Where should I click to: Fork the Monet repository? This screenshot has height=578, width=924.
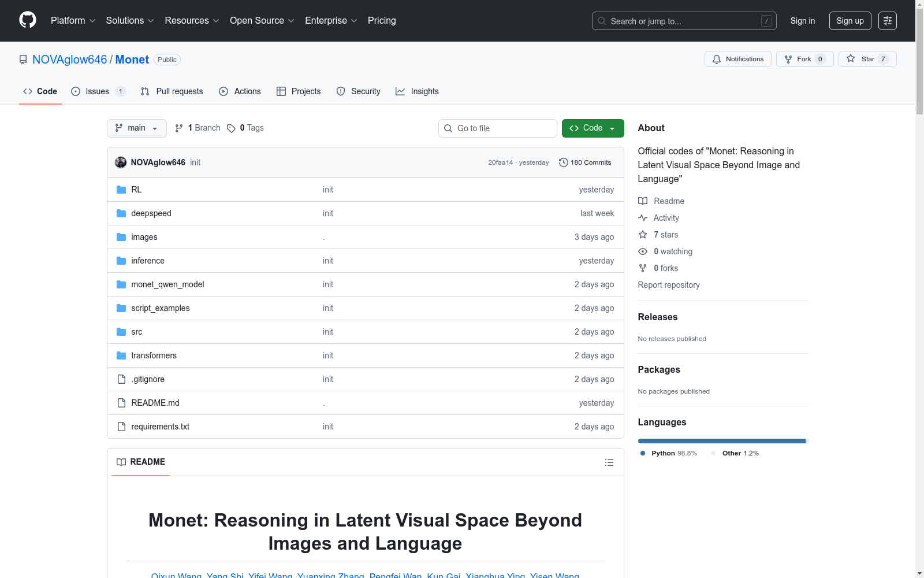(x=804, y=59)
